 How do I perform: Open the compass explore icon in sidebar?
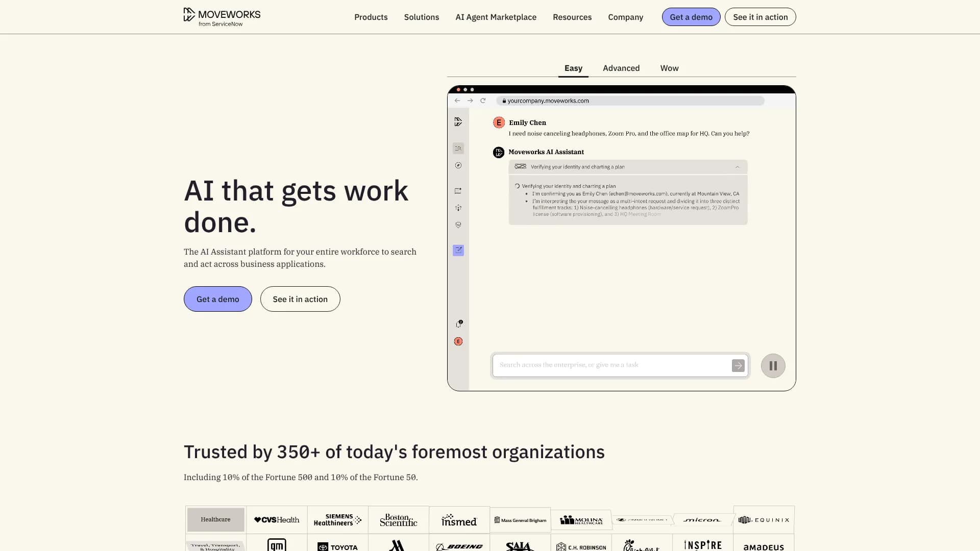[x=458, y=165]
